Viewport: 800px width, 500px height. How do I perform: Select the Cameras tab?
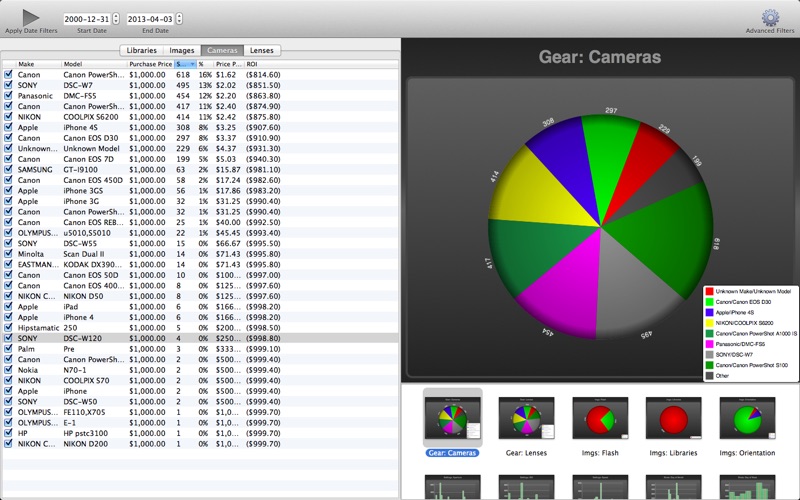click(222, 50)
